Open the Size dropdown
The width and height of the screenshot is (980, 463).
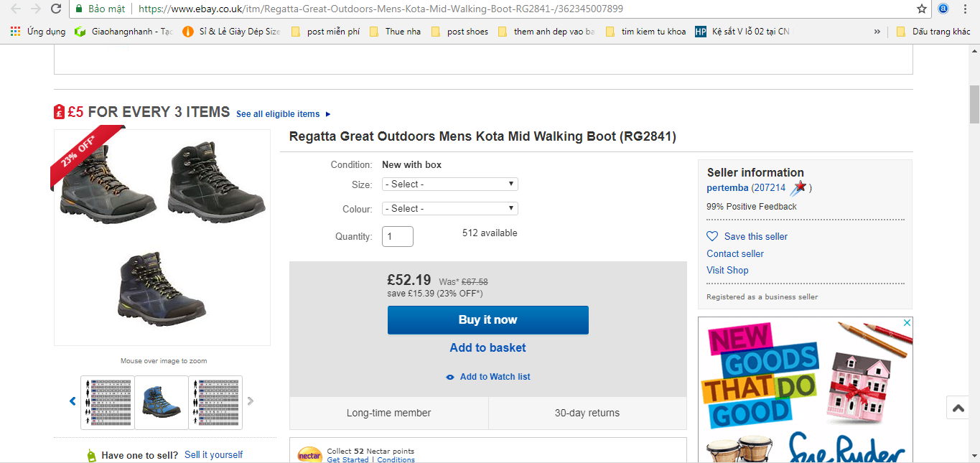(x=450, y=184)
